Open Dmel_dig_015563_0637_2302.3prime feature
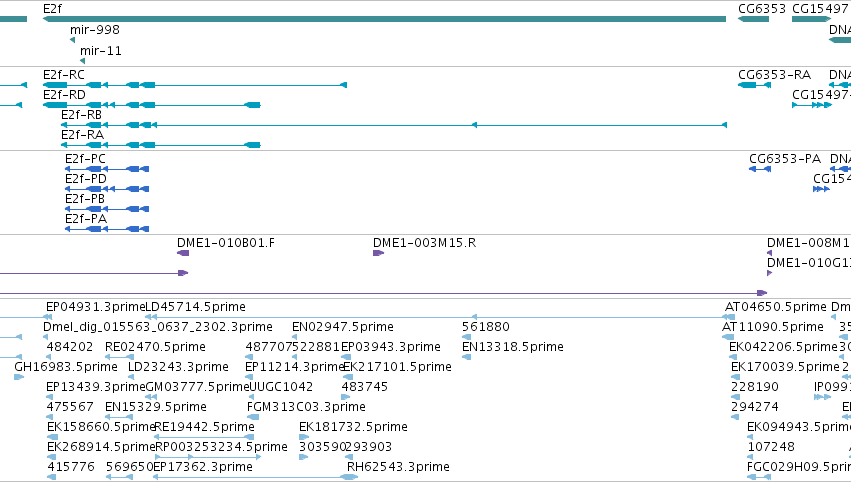Image resolution: width=851 pixels, height=482 pixels. click(46, 337)
